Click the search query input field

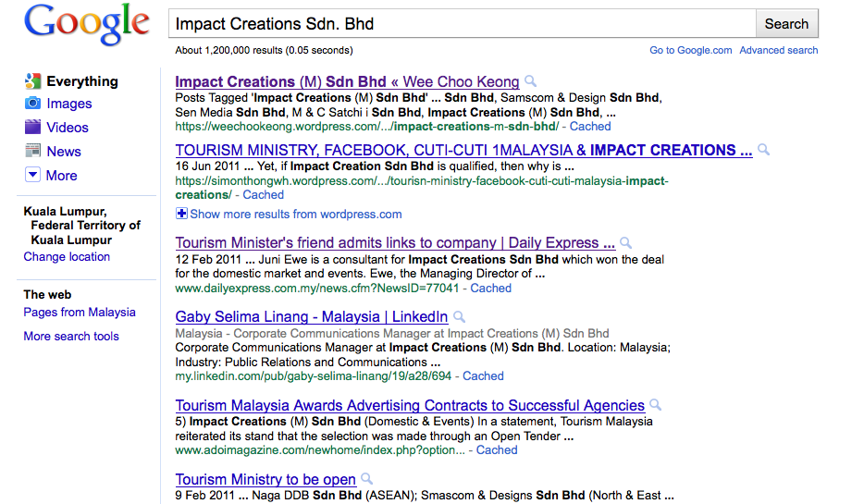[463, 24]
